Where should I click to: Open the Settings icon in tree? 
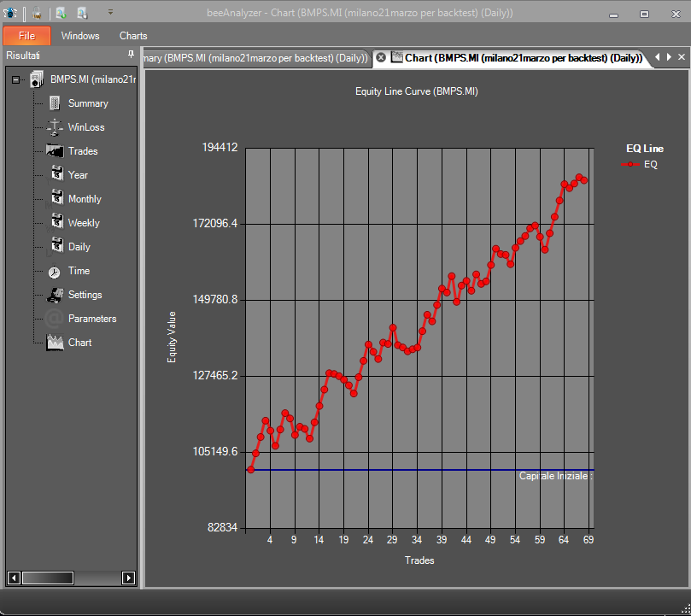[x=55, y=295]
